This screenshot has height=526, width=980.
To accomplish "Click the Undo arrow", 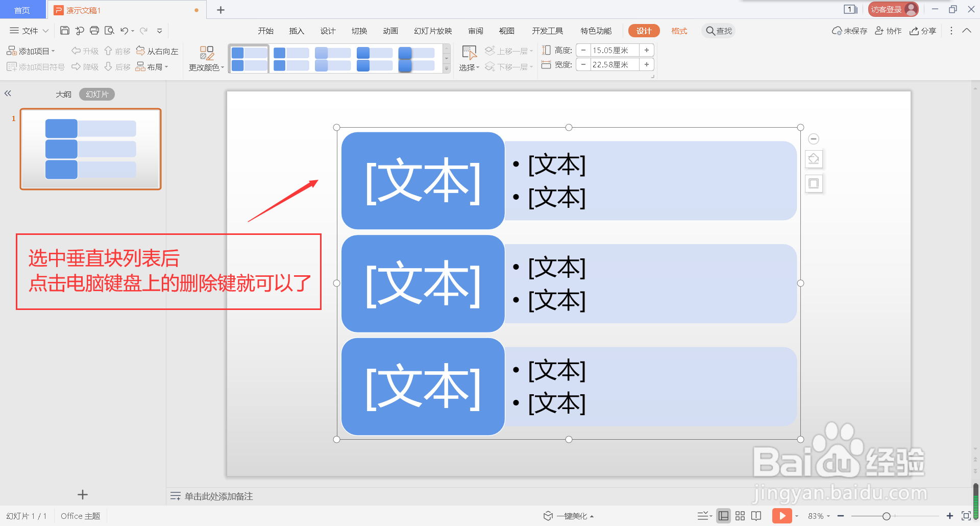I will 124,31.
